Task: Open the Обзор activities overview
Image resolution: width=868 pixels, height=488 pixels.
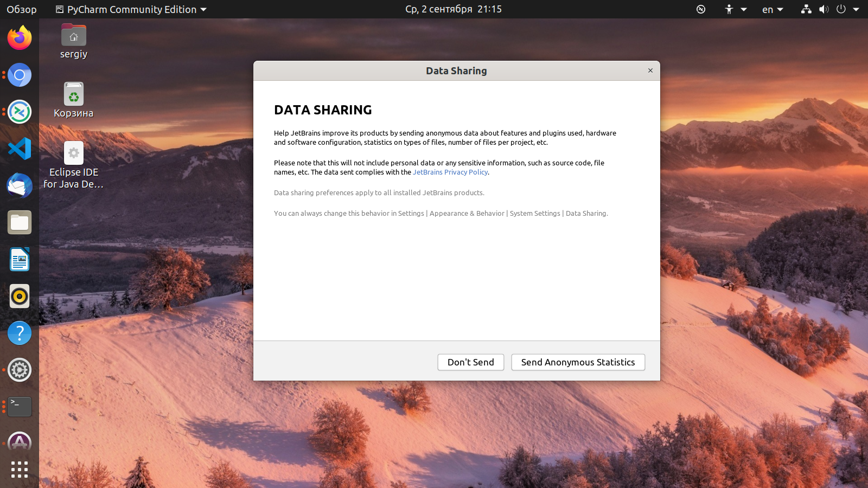Action: (x=22, y=9)
